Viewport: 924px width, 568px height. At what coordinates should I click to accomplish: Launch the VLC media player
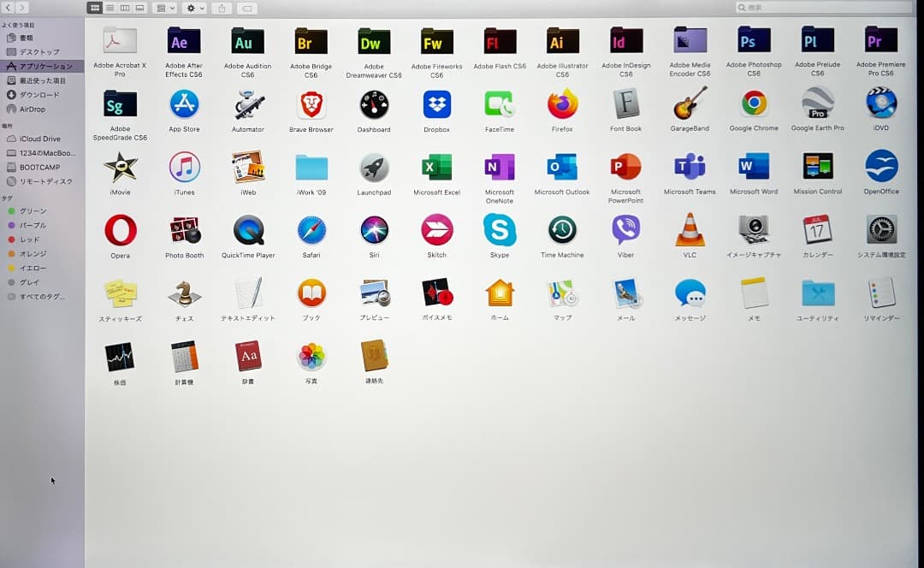point(690,231)
